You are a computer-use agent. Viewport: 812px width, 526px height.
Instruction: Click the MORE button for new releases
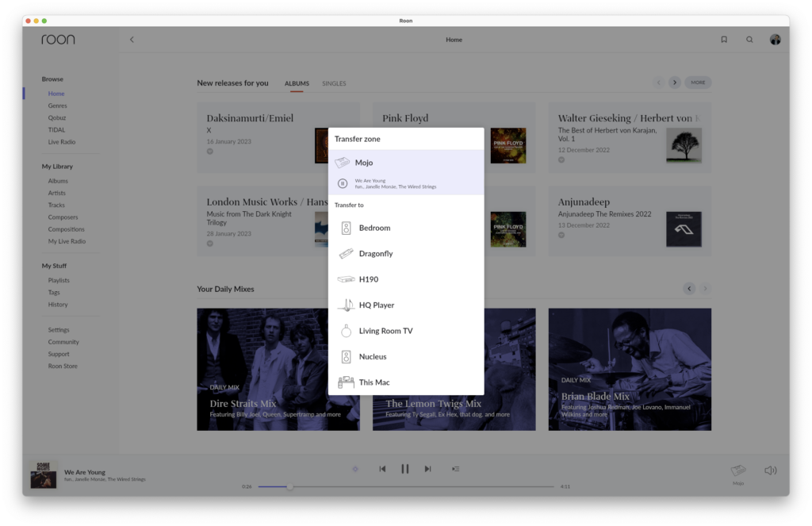pos(698,83)
